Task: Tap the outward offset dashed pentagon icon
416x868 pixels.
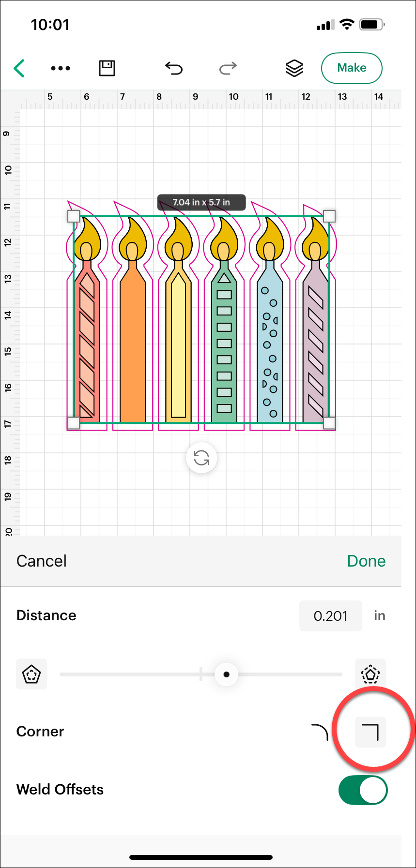Action: coord(370,674)
